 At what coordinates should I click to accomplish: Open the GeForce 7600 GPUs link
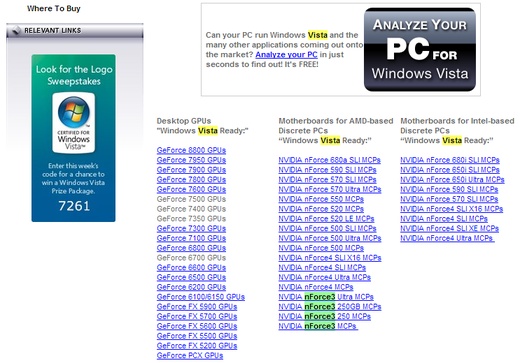point(191,189)
